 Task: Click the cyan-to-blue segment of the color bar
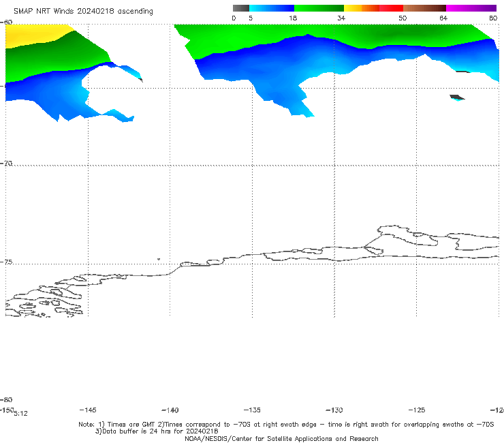(x=272, y=8)
